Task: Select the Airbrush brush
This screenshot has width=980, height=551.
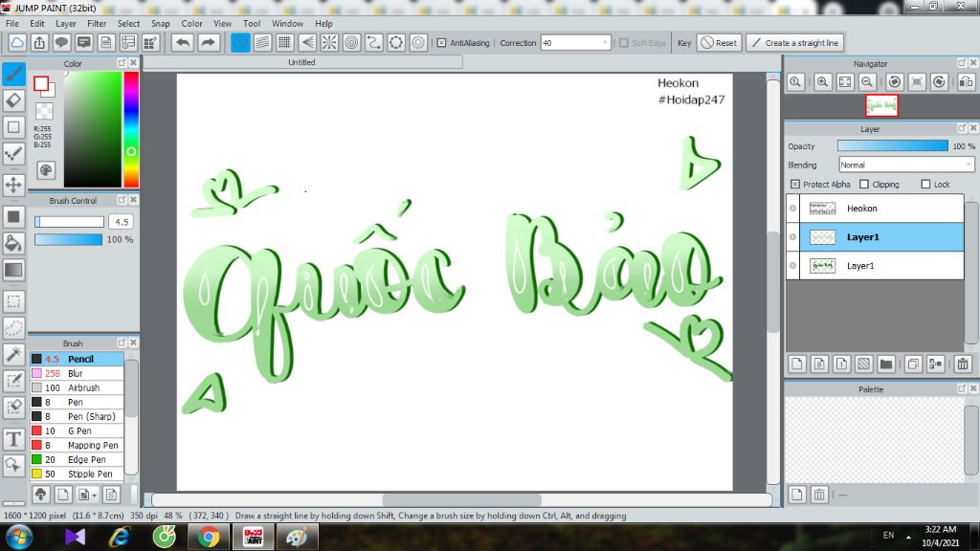Action: click(77, 388)
